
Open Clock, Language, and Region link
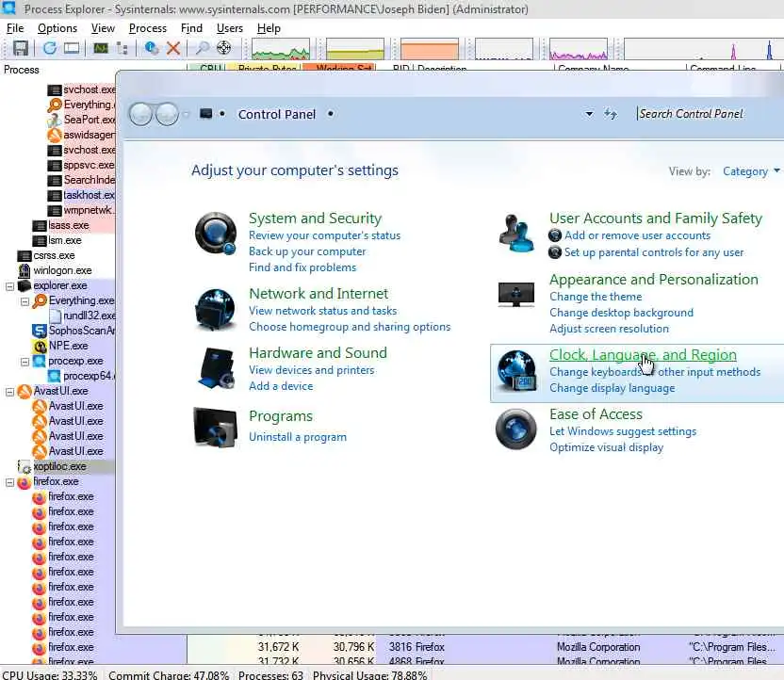coord(643,355)
